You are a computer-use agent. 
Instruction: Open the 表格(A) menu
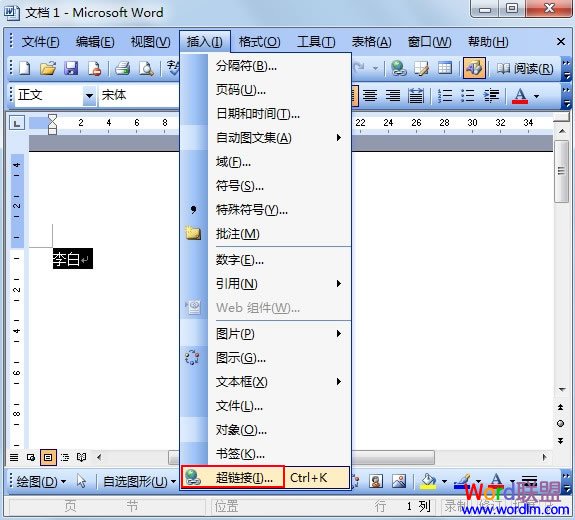coord(371,42)
